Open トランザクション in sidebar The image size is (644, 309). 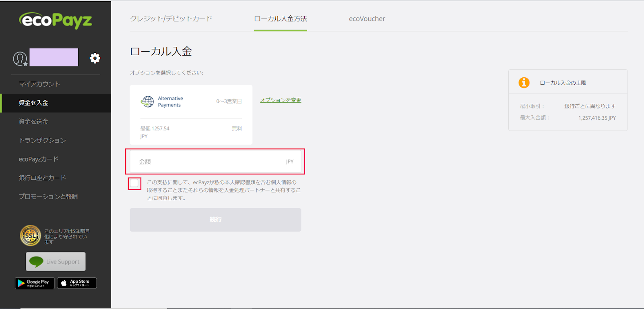pyautogui.click(x=42, y=140)
